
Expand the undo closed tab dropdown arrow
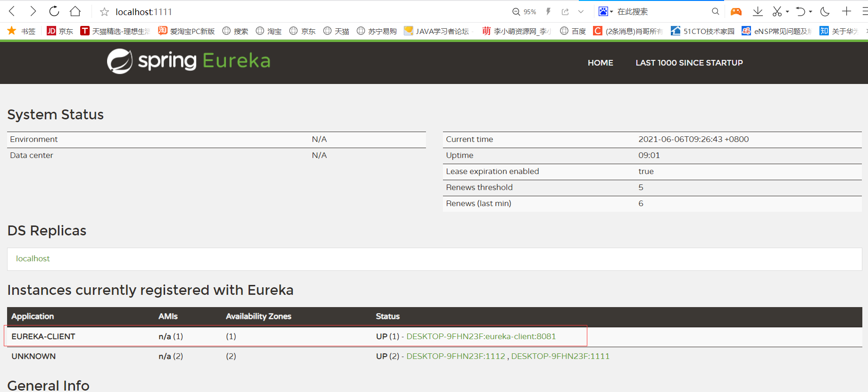810,12
